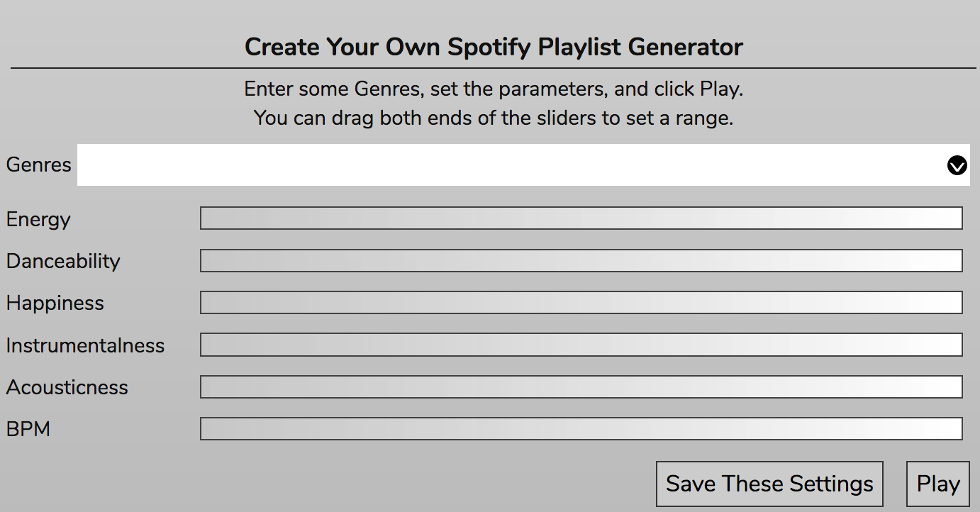
Task: Open the Genres dropdown arrow
Action: point(957,165)
